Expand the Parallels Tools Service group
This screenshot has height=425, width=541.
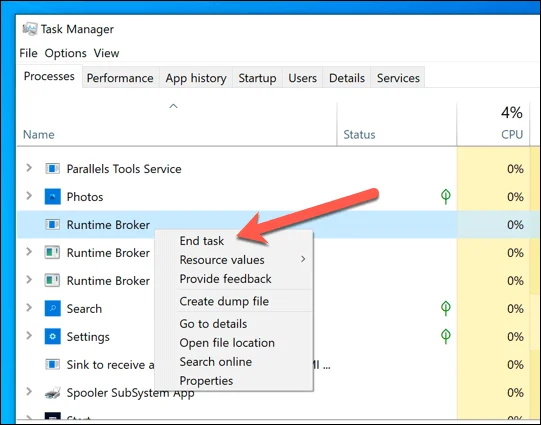click(x=29, y=168)
